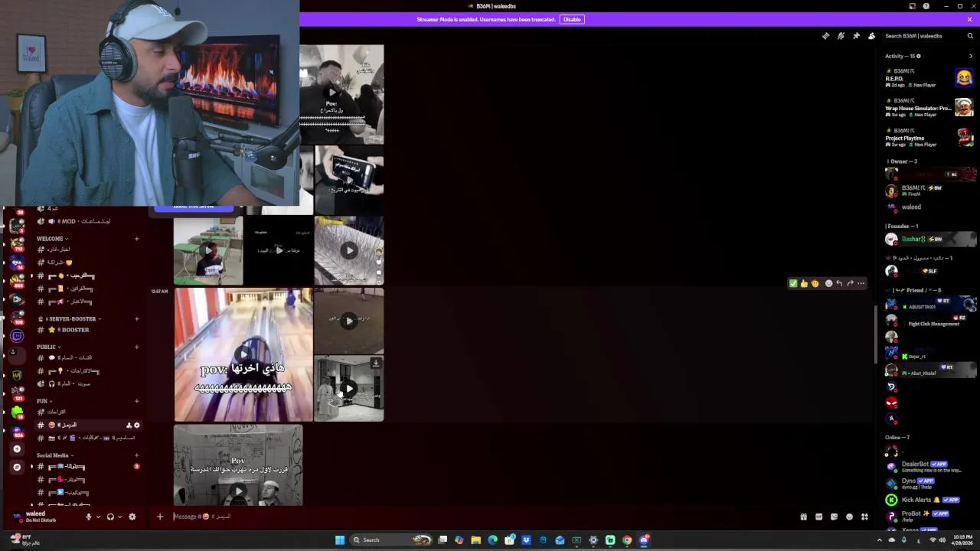Create channel in Social Media plus
The width and height of the screenshot is (980, 551).
137,455
